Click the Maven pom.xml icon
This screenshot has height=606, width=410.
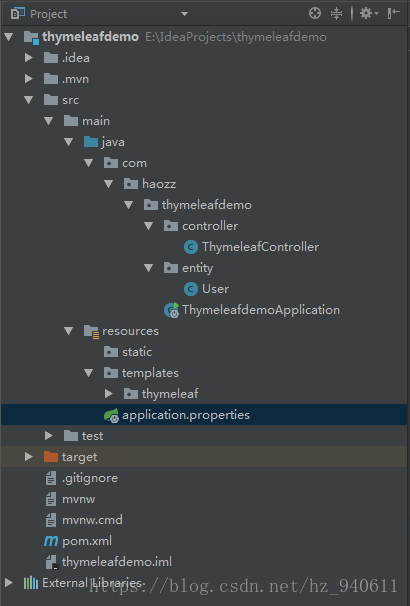pos(51,541)
